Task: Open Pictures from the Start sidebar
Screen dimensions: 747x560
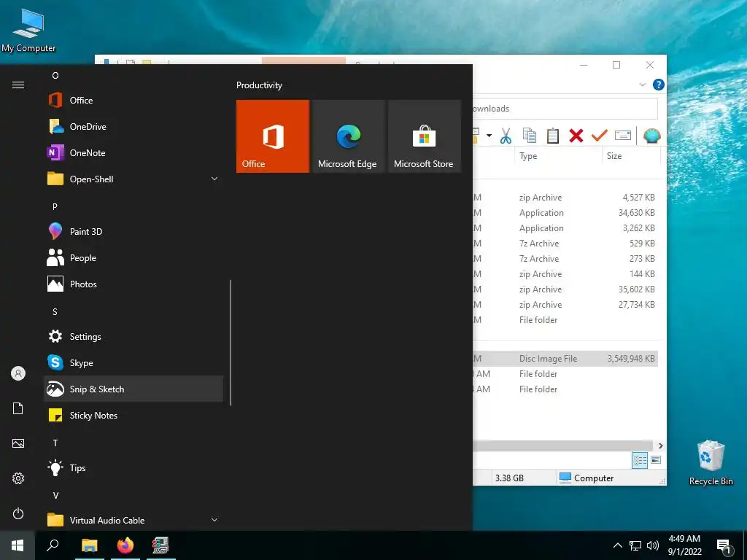Action: click(x=18, y=443)
